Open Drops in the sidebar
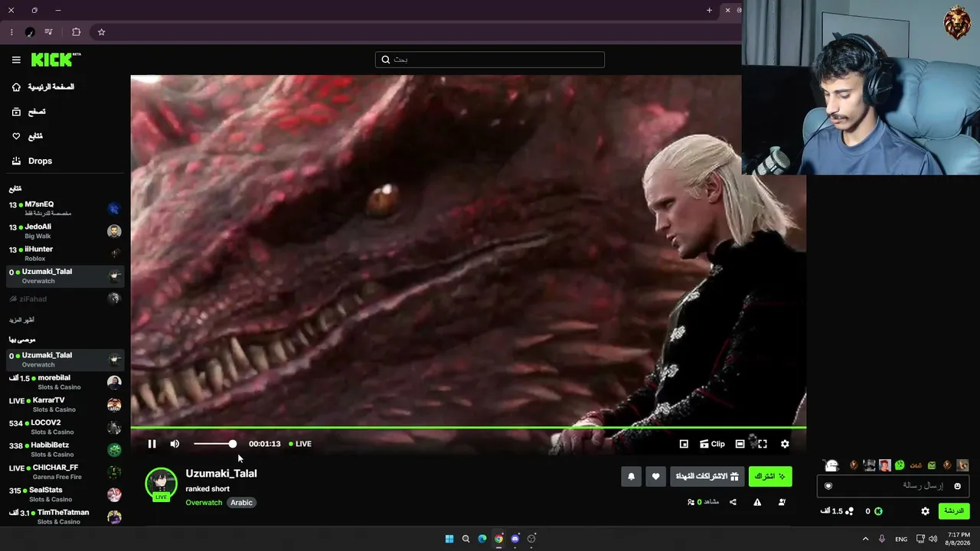This screenshot has height=551, width=980. 32,161
